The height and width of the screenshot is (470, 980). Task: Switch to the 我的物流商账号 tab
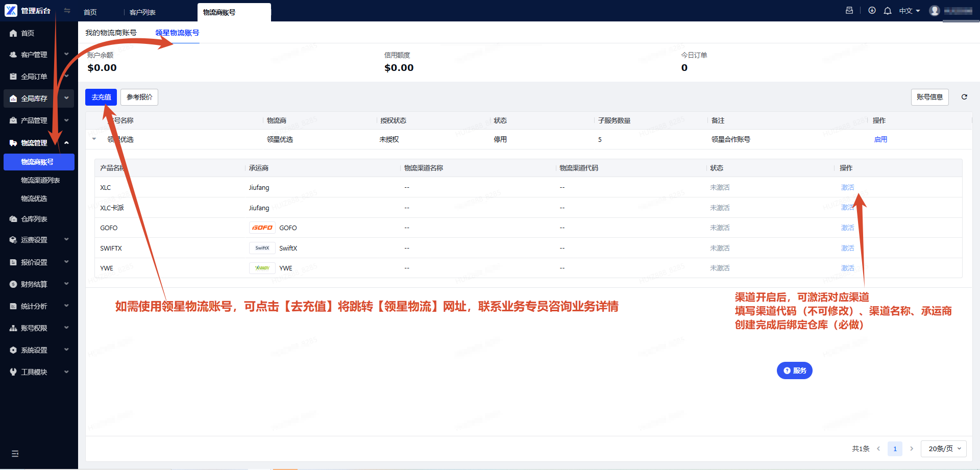tap(111, 33)
